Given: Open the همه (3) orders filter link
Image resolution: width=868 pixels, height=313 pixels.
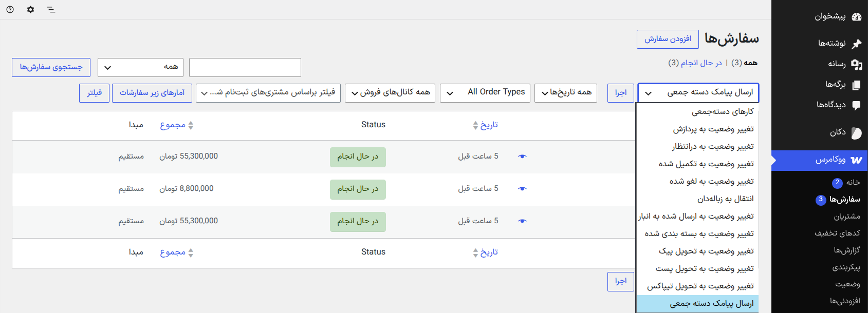Looking at the screenshot, I should pyautogui.click(x=745, y=63).
